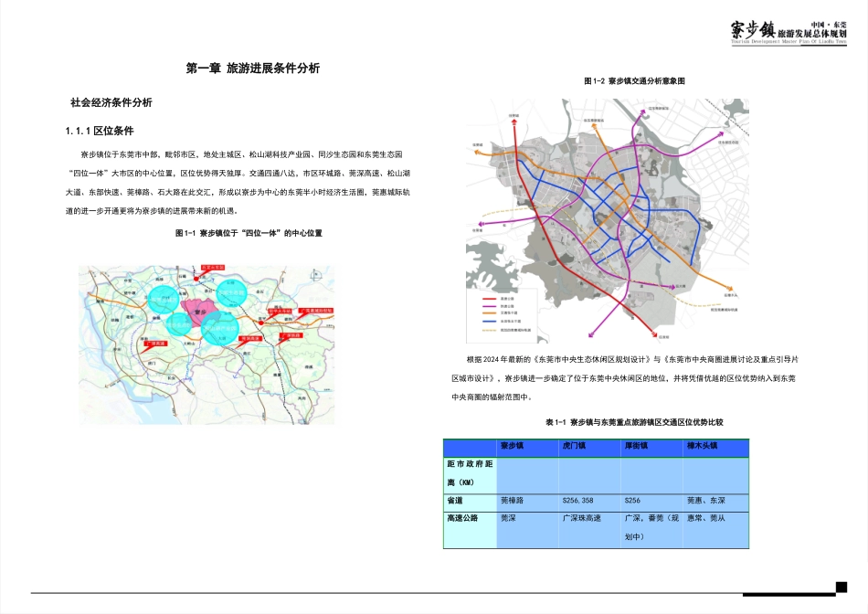Click the line starting 区城市设计》，寮步镇进一步确定
Viewport: 868px width, 614px height.
click(623, 378)
